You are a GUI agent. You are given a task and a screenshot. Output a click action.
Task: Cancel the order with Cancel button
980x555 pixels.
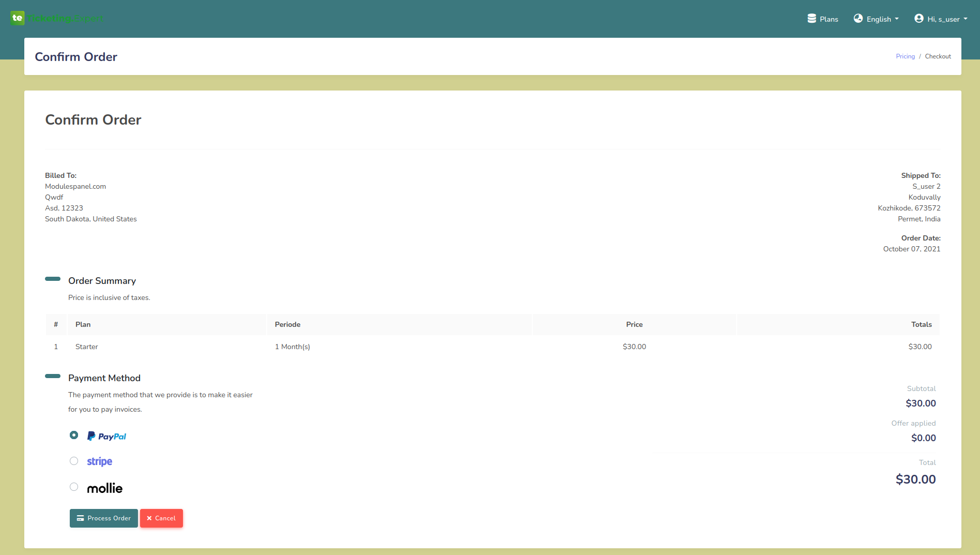point(161,518)
